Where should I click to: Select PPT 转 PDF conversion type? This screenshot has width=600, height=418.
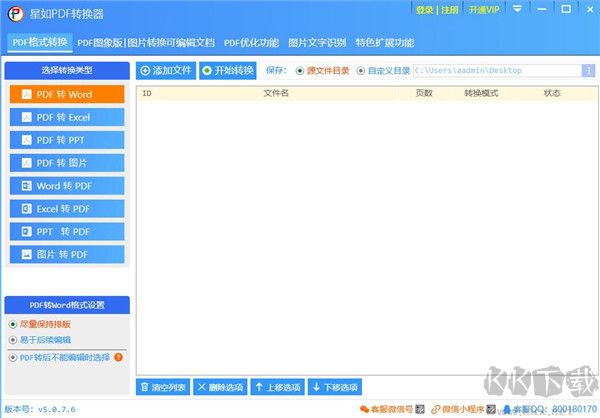coord(67,232)
